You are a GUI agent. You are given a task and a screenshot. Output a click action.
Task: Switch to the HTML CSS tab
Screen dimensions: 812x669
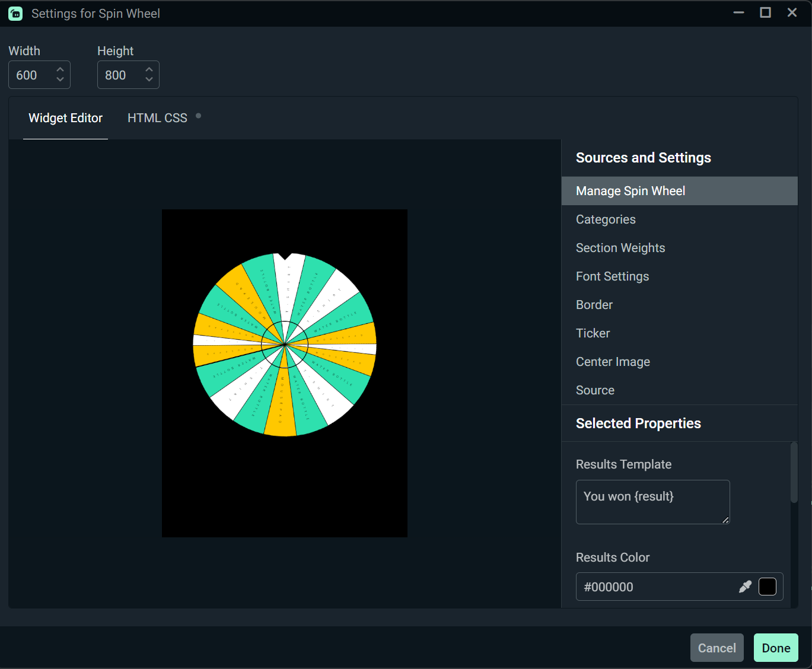point(157,117)
